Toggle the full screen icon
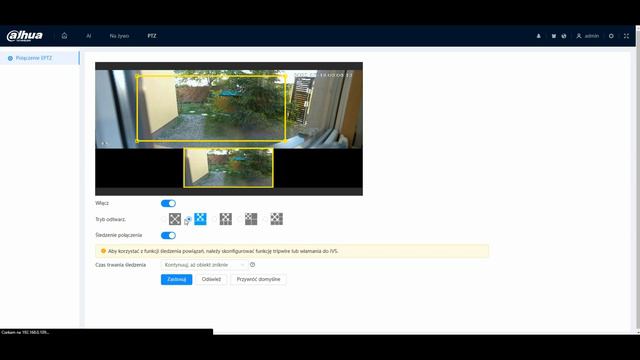Image resolution: width=640 pixels, height=360 pixels. (x=627, y=36)
